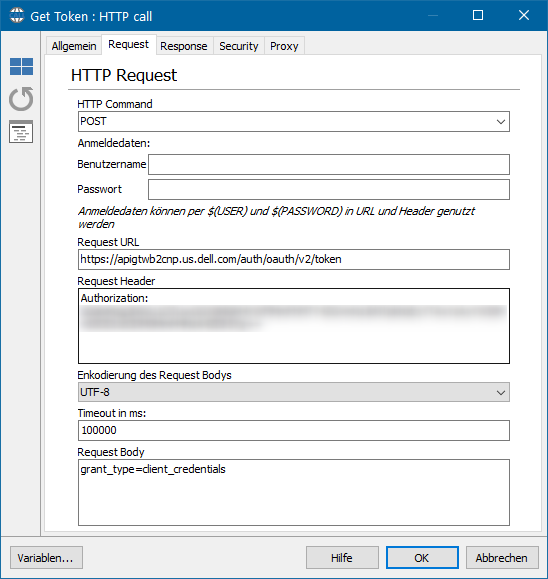The height and width of the screenshot is (579, 548).
Task: Click the circular reset arrow icon in sidebar
Action: pos(21,99)
